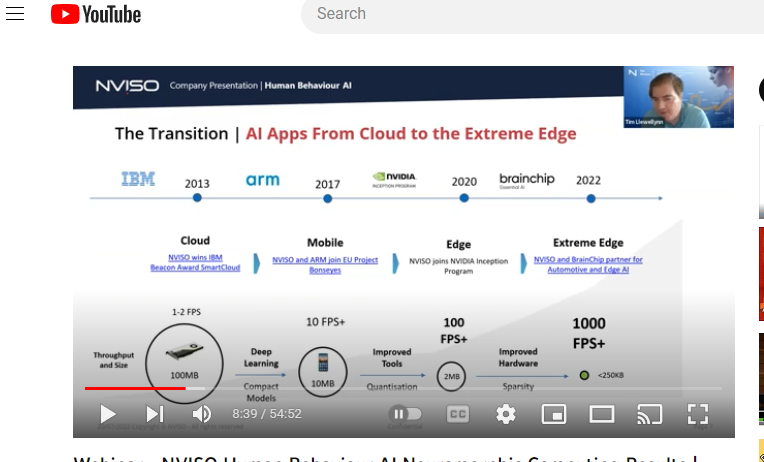This screenshot has width=764, height=462.
Task: Click the arm logo on the timeline
Action: point(263,180)
